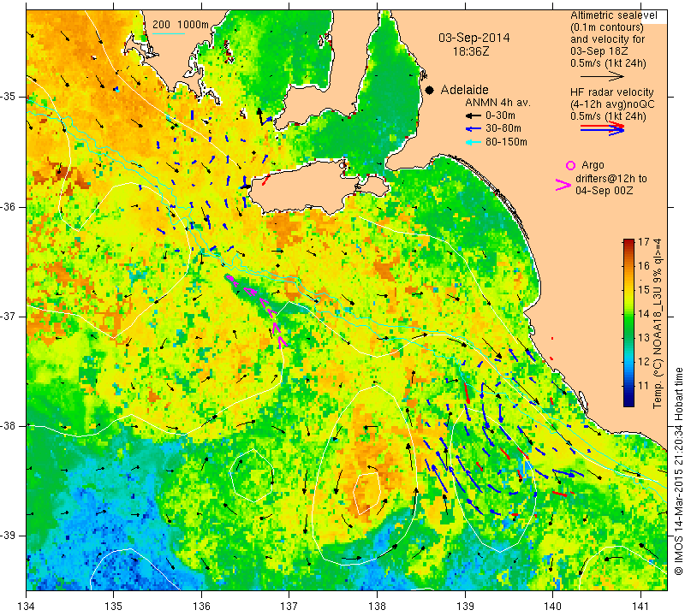
Task: Click the 'HF radar velocity' legend text
Action: point(612,92)
